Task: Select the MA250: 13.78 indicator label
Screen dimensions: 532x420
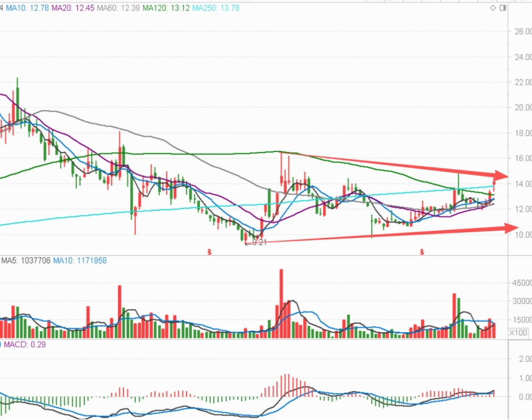Action: click(216, 8)
